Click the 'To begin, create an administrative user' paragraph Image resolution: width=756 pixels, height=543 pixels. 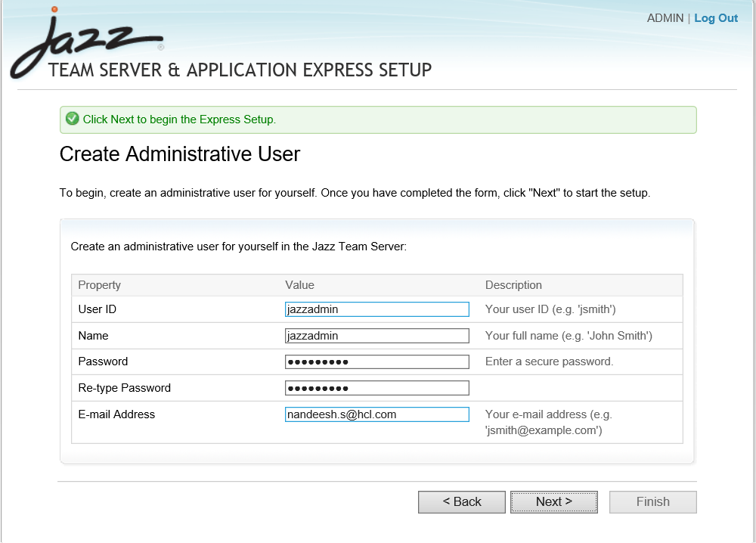(355, 193)
